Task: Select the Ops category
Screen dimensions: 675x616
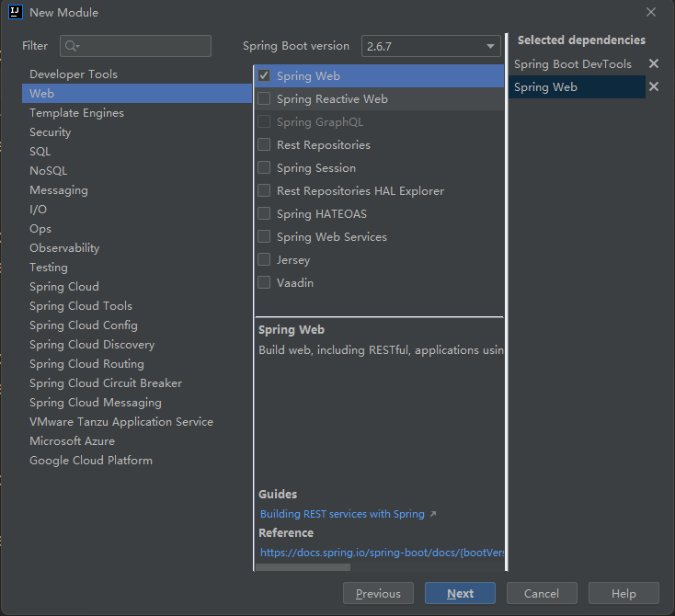Action: tap(137, 229)
